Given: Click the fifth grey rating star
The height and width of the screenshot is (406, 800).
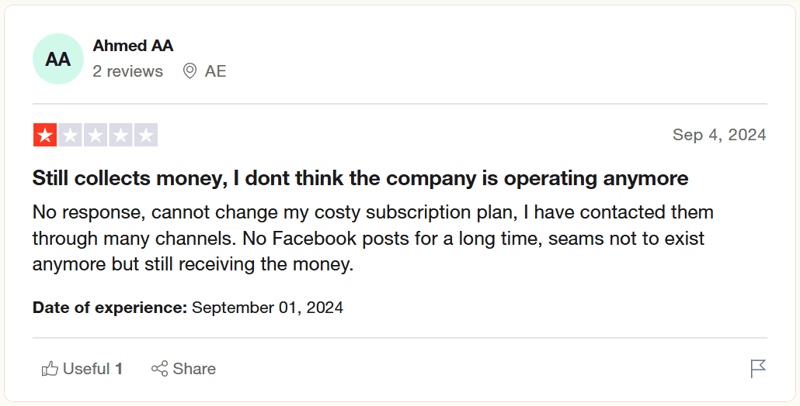Looking at the screenshot, I should (146, 135).
